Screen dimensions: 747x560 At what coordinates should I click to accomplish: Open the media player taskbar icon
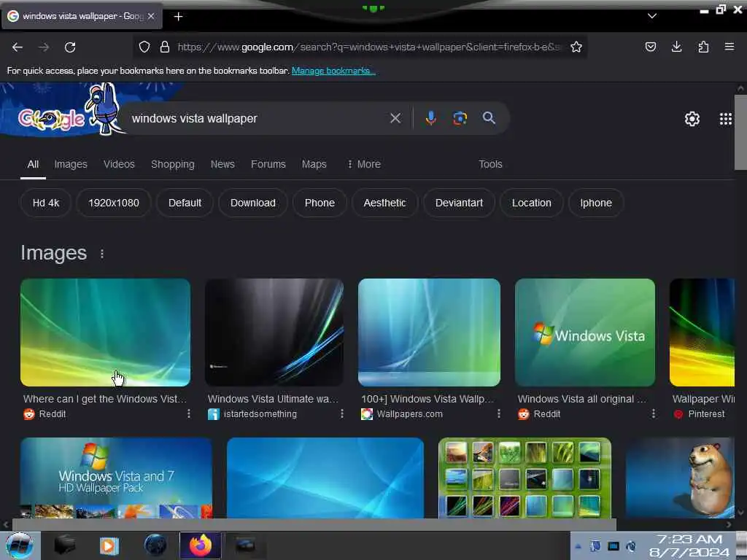[x=109, y=545]
